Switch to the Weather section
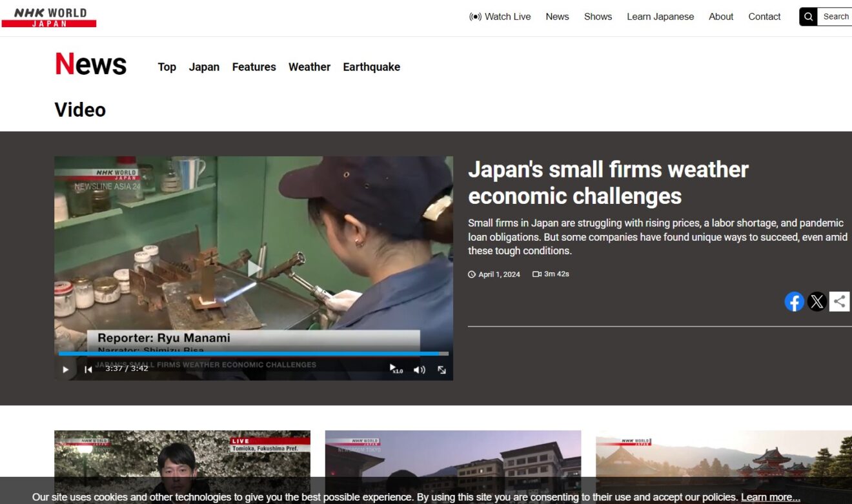 point(309,66)
